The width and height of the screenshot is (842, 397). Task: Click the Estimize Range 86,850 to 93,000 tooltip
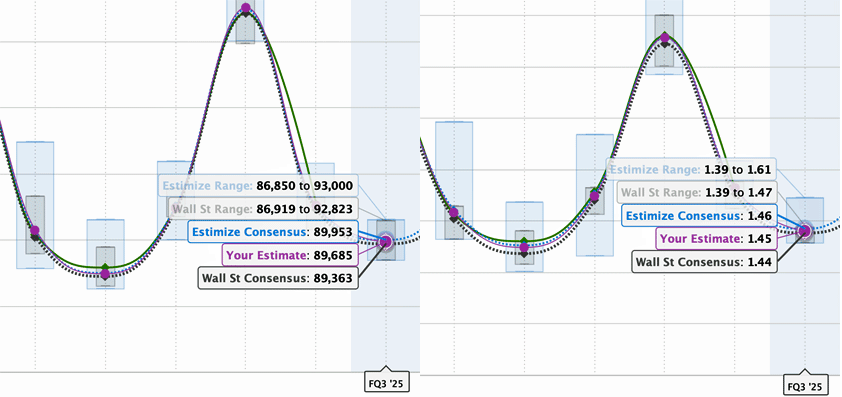(258, 186)
